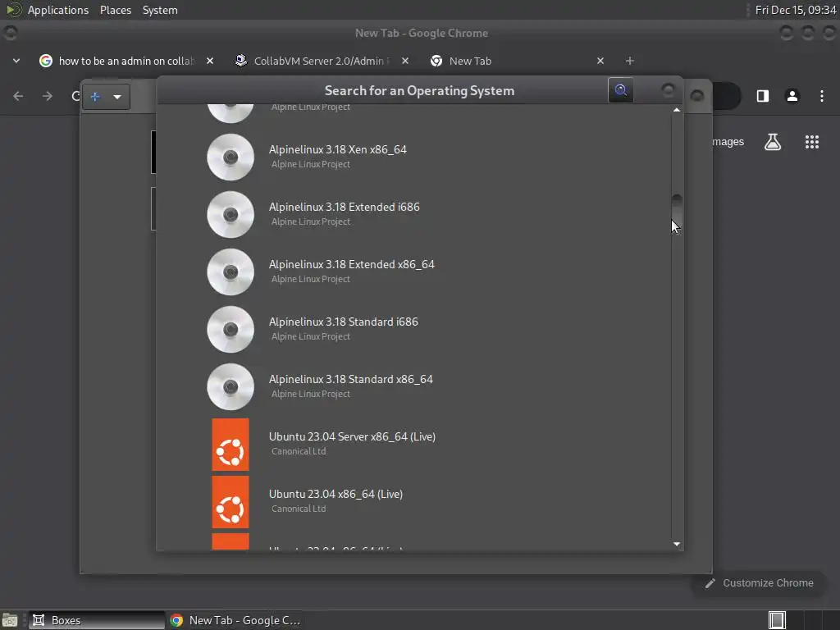Viewport: 840px width, 630px height.
Task: Click Chrome window menu button in title bar
Action: point(10,33)
